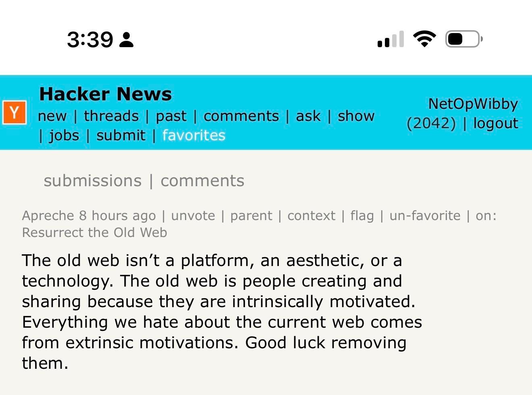Click the Y Hacker News logo
Viewport: 532px width, 395px height.
pos(14,112)
